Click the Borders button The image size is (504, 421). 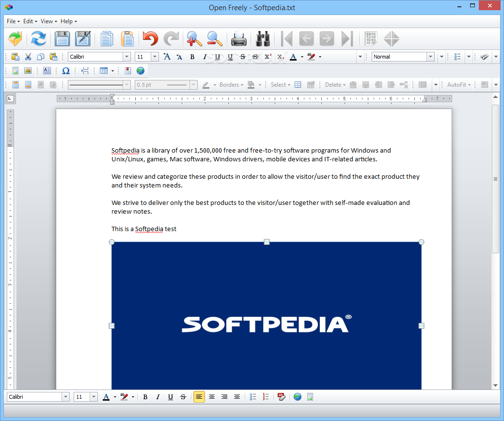coord(231,85)
